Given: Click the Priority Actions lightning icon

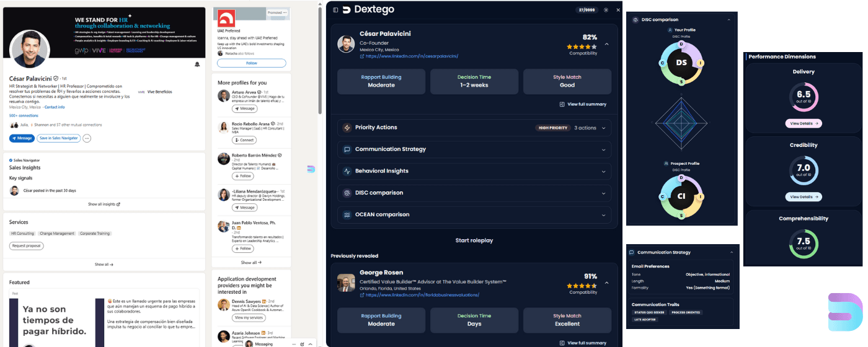Looking at the screenshot, I should pyautogui.click(x=347, y=128).
